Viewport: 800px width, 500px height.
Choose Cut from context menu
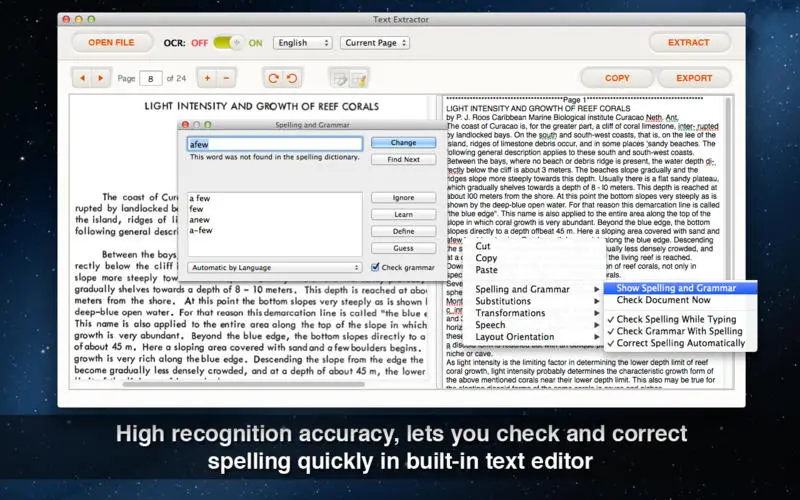[x=534, y=246]
